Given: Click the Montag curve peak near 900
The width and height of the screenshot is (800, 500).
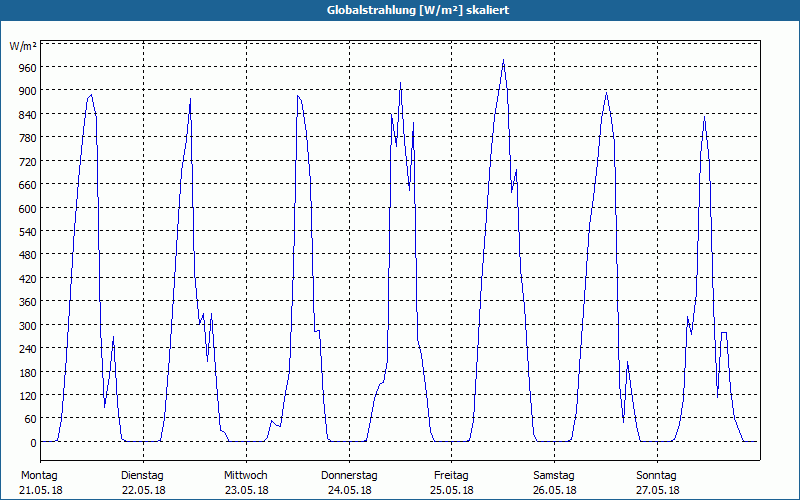Looking at the screenshot, I should [x=91, y=95].
